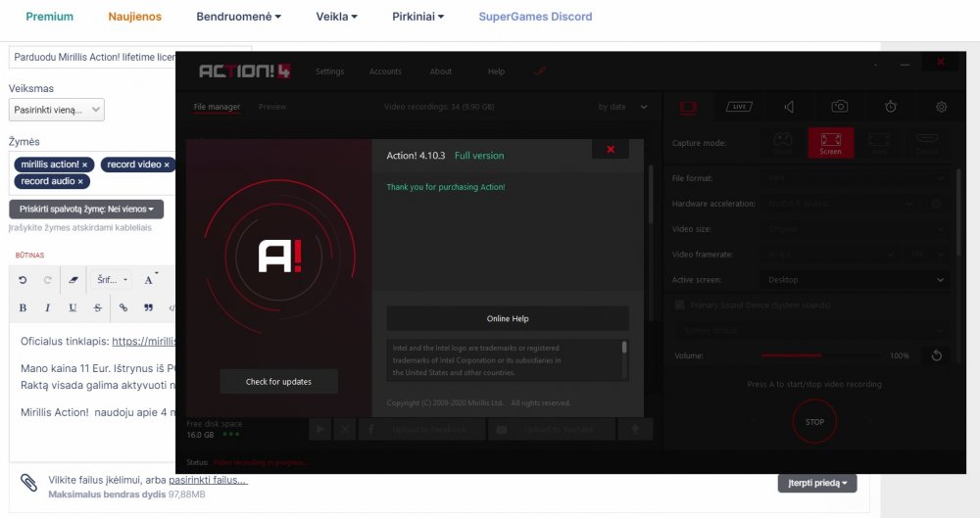Open the LIVE streaming tab icon

pyautogui.click(x=739, y=107)
